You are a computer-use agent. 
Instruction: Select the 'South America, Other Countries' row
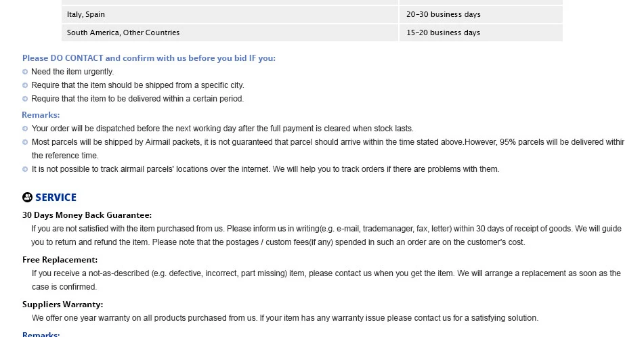point(312,32)
